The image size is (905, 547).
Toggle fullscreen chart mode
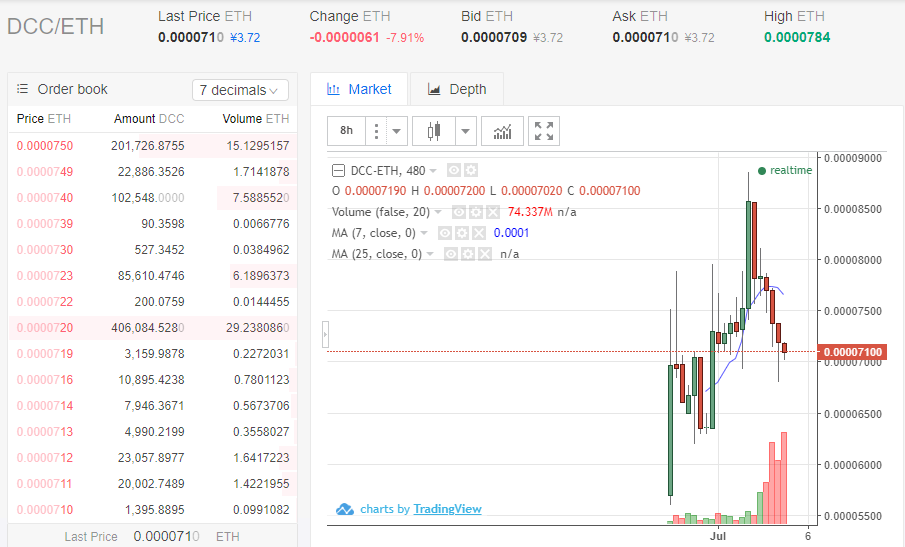[544, 131]
